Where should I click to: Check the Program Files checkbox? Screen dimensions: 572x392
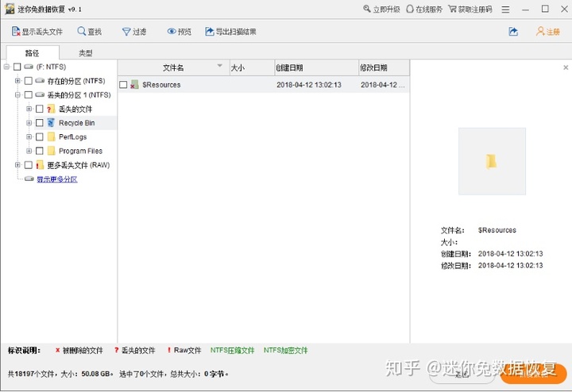coord(40,151)
